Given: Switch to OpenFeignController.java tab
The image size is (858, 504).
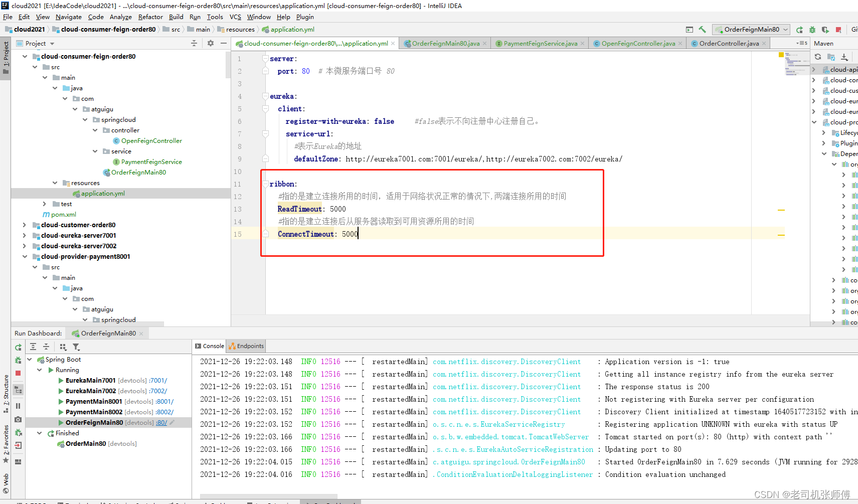Looking at the screenshot, I should 638,44.
